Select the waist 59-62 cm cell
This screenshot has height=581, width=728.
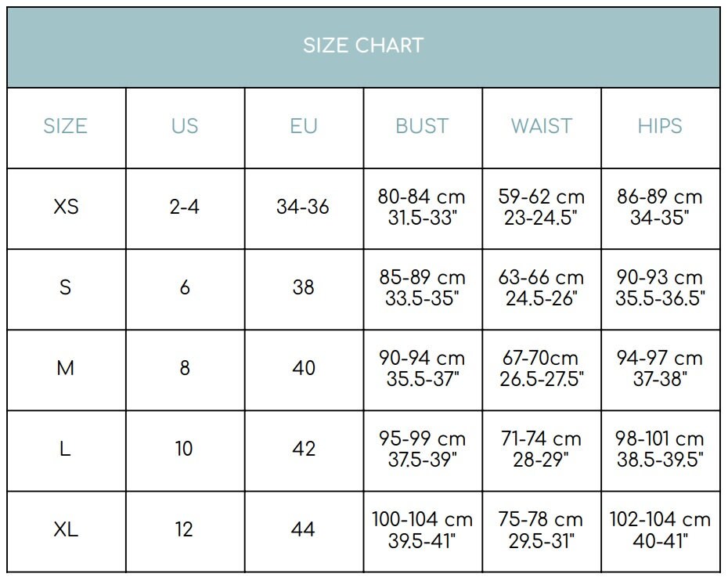[542, 208]
